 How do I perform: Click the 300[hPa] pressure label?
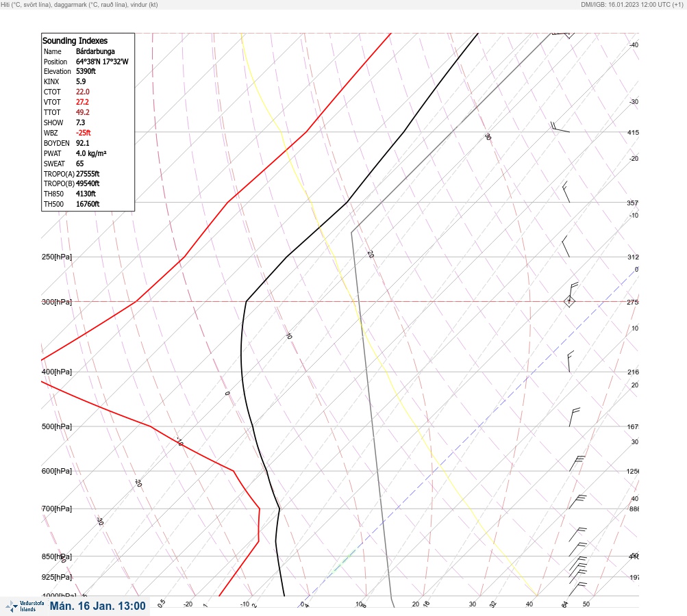(57, 302)
